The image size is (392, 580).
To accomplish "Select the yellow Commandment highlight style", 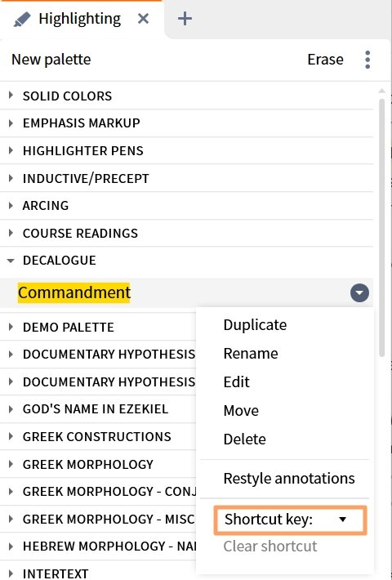I will [74, 292].
